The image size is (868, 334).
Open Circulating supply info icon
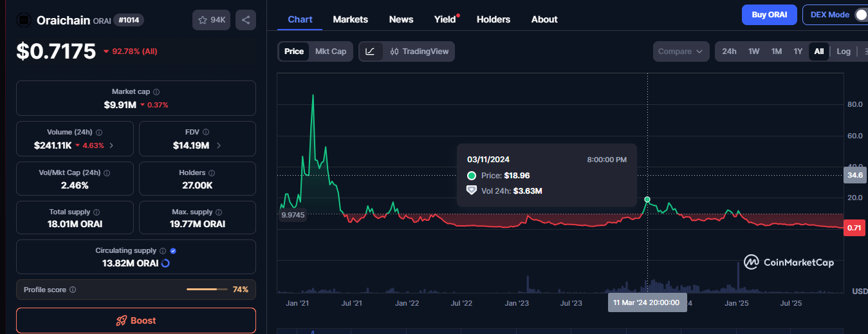click(163, 251)
